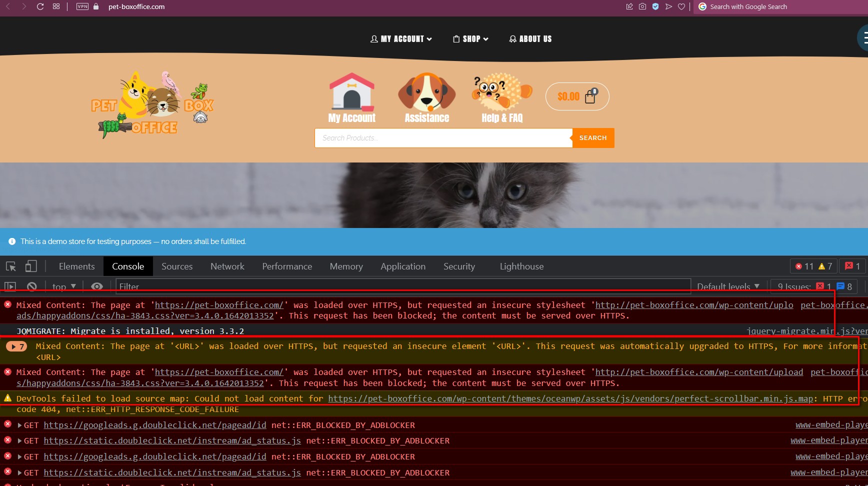Click the red issues counter showing 1
This screenshot has height=486, width=868.
coord(852,266)
